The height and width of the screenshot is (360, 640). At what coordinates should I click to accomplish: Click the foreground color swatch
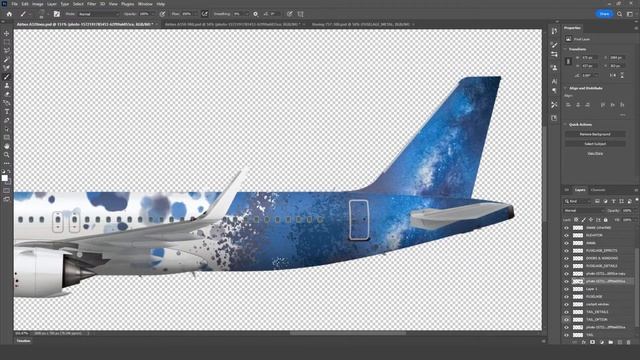tap(4, 178)
